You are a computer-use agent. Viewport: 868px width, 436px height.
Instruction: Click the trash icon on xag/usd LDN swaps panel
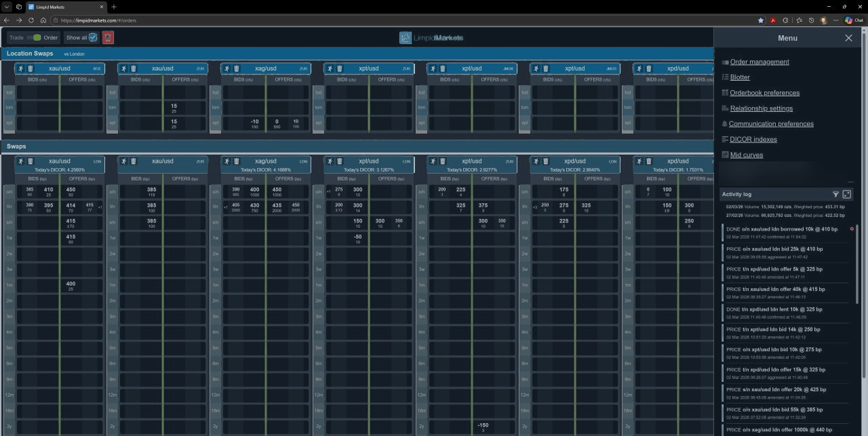tap(236, 161)
